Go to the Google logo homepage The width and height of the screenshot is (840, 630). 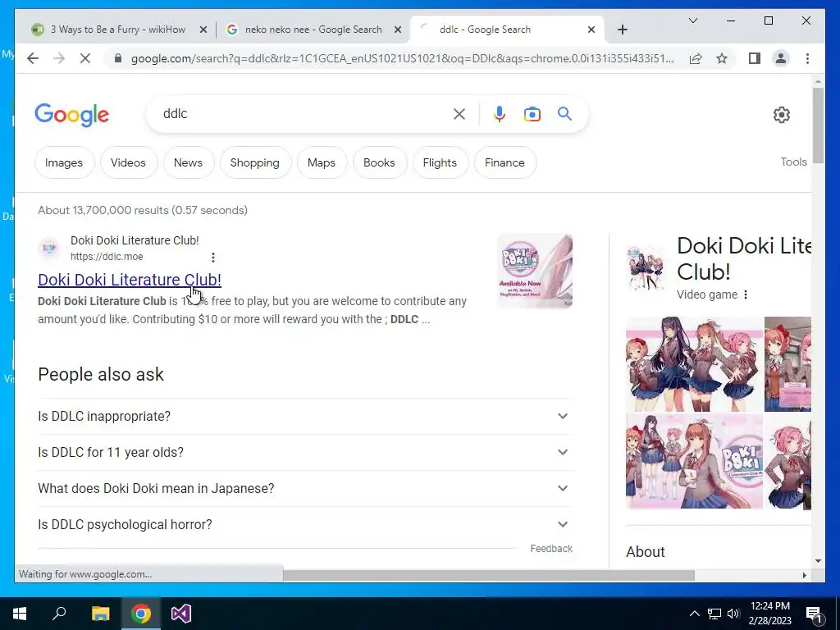tap(72, 115)
